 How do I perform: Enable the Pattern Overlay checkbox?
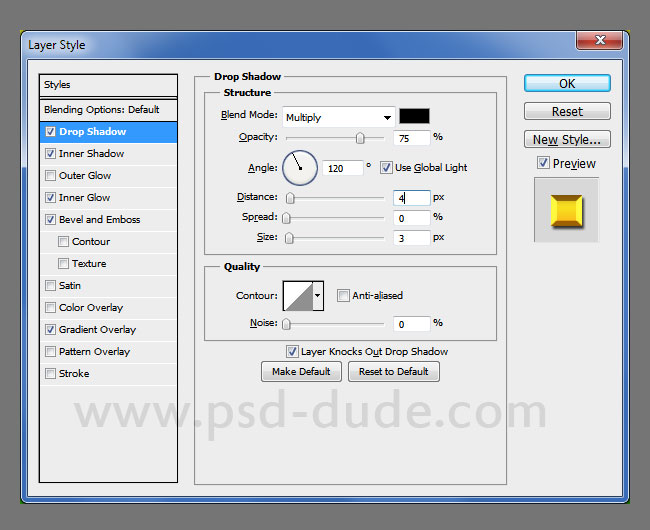pyautogui.click(x=50, y=351)
